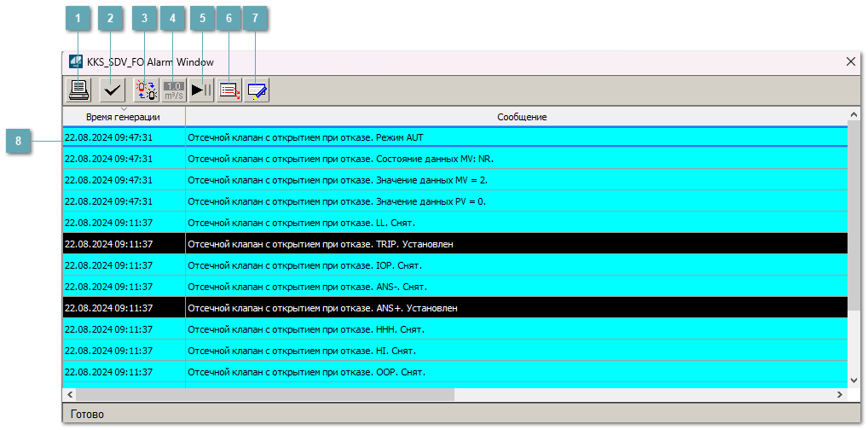Close the KKS_SDV_FO Alarm Window
The height and width of the screenshot is (430, 868).
tap(850, 62)
